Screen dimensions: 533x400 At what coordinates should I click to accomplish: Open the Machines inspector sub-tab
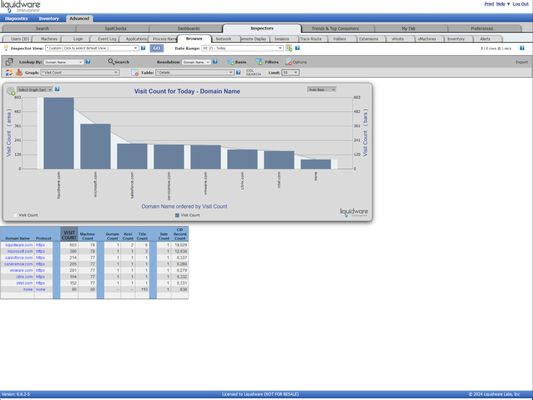[49, 39]
